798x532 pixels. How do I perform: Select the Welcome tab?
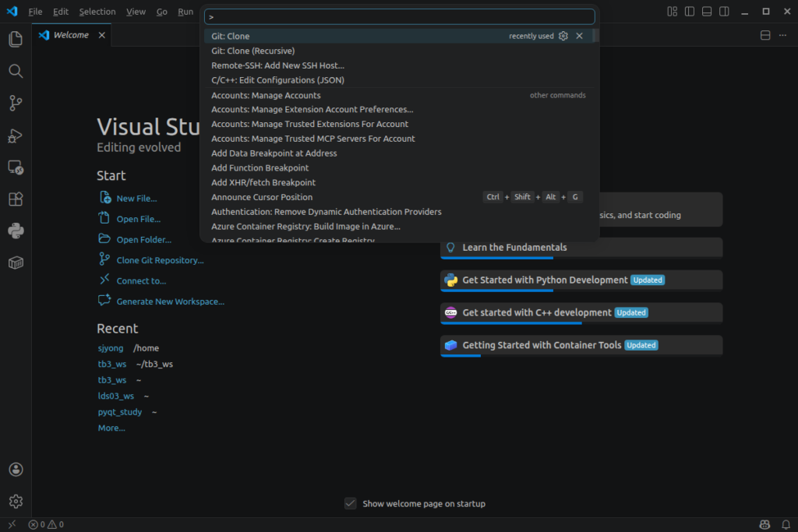coord(71,35)
